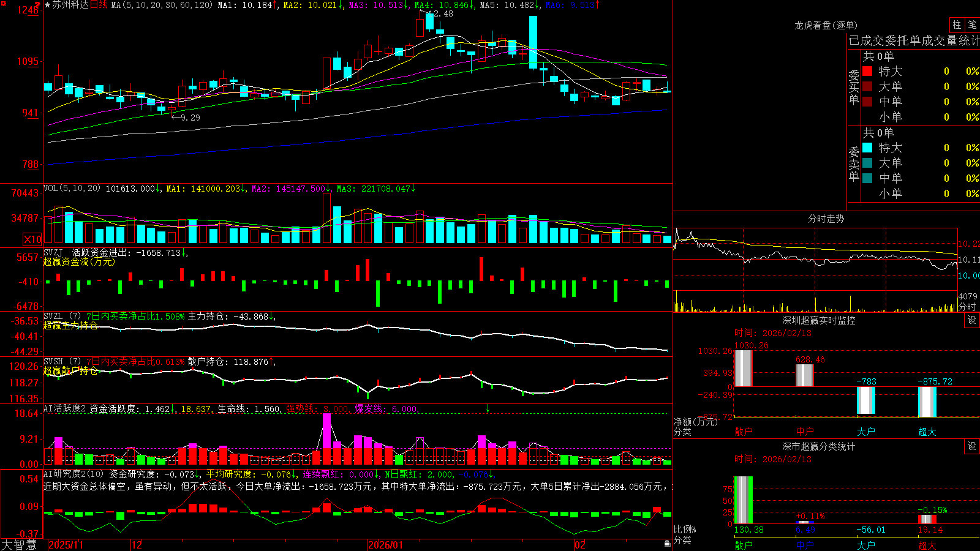Click the MA5: 10.482 value
This screenshot has height=551, width=980.
click(x=507, y=5)
